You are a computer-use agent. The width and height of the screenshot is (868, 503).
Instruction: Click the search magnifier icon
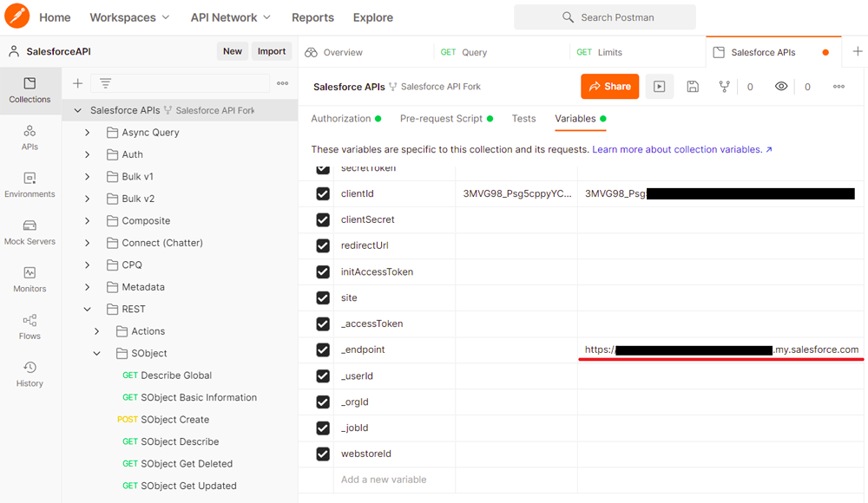[x=568, y=17]
